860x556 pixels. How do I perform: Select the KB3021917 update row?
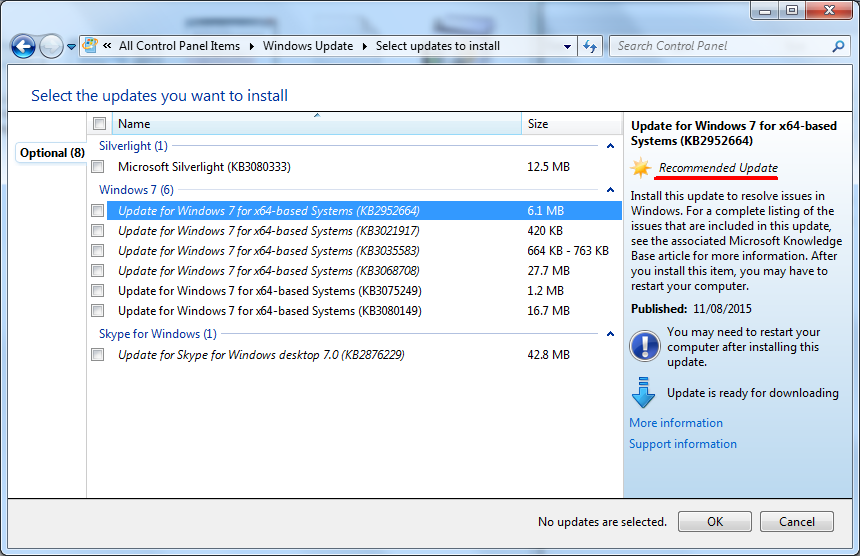coord(364,231)
